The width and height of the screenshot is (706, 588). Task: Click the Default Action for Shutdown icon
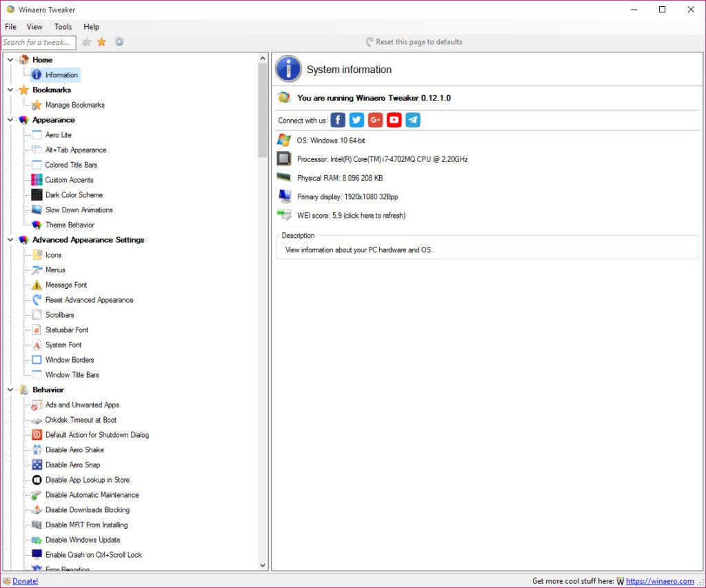tap(37, 435)
